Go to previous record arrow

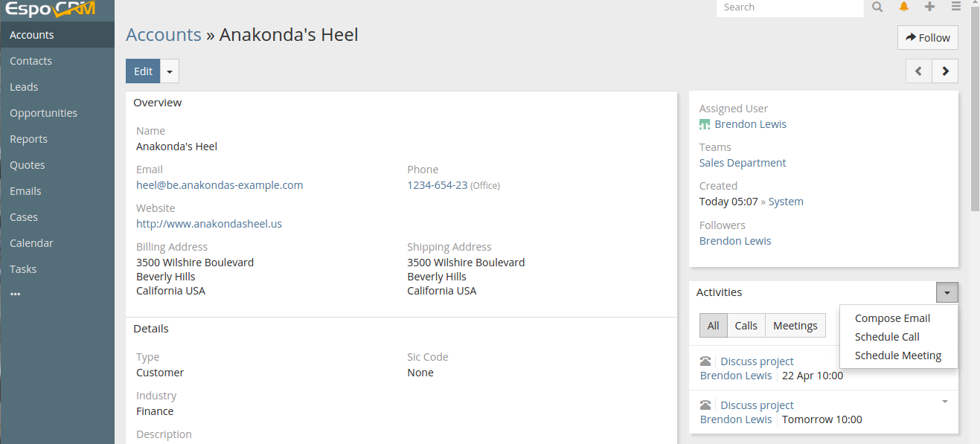918,71
